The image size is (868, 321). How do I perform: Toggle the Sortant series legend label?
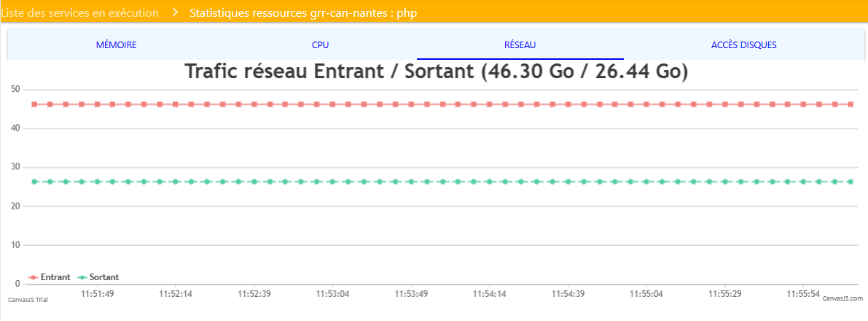coord(104,277)
